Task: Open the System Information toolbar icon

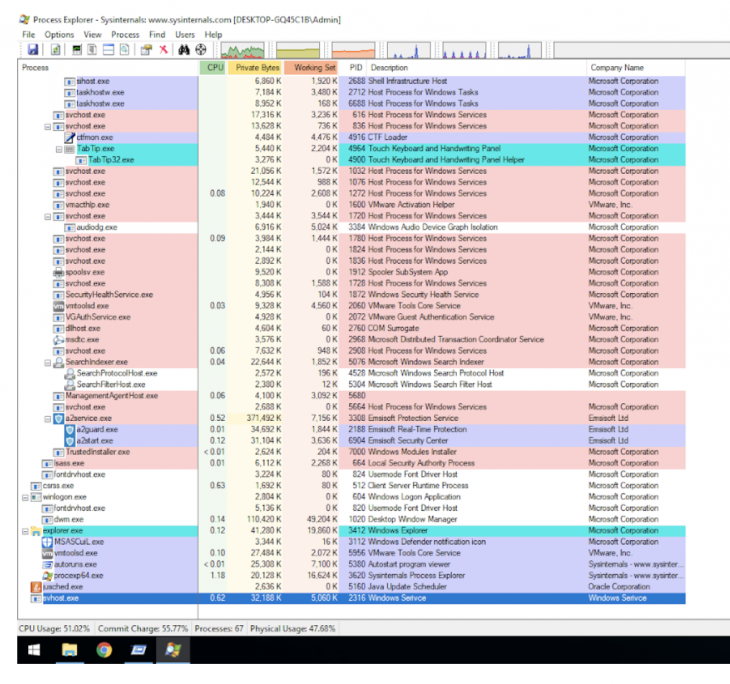Action: (77, 49)
